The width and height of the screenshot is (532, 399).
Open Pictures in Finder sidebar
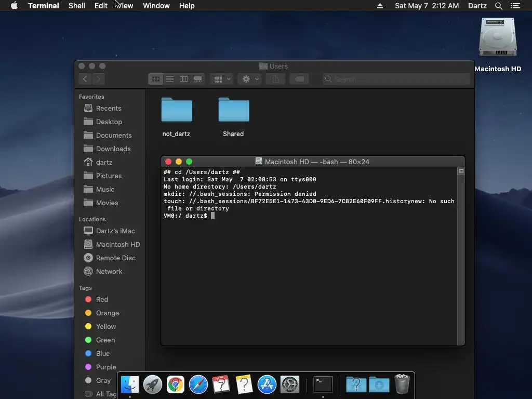[x=109, y=176]
